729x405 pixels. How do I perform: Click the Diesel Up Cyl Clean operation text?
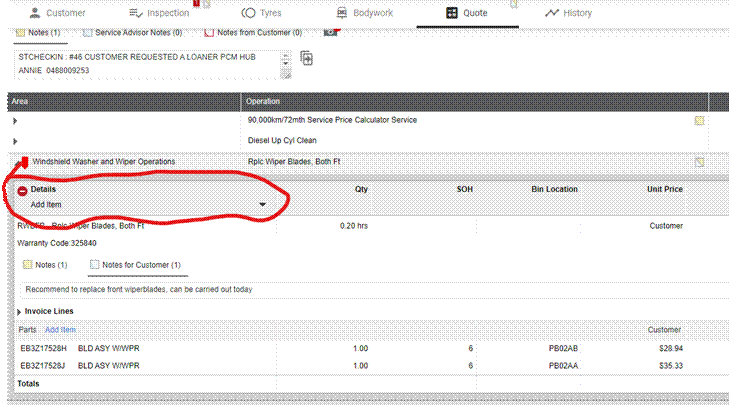[282, 140]
